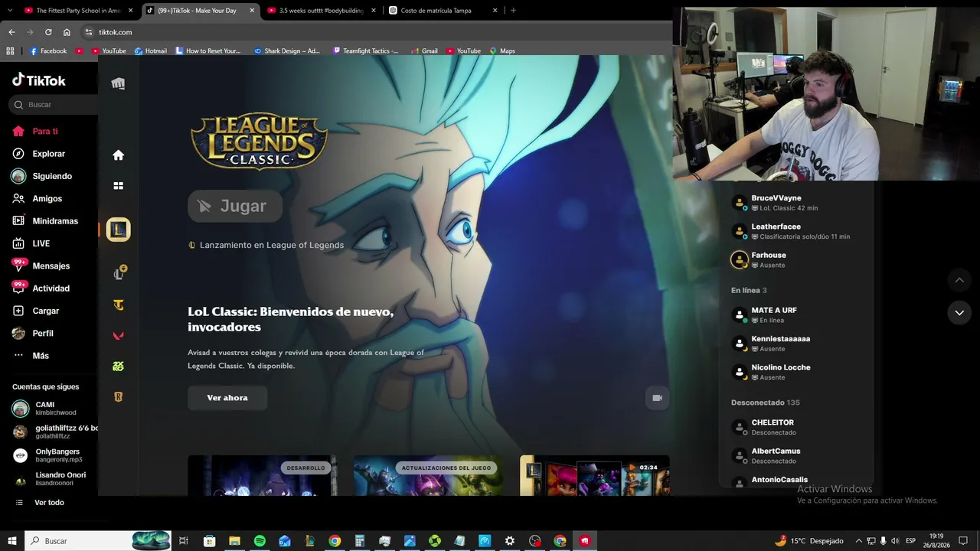The height and width of the screenshot is (551, 980).
Task: Click the browser back arrow
Action: click(11, 32)
